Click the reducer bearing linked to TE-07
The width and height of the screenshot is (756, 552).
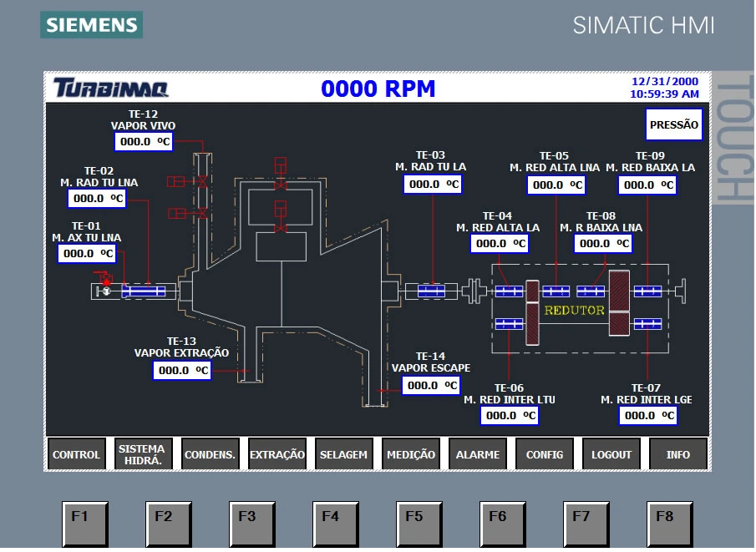[647, 324]
